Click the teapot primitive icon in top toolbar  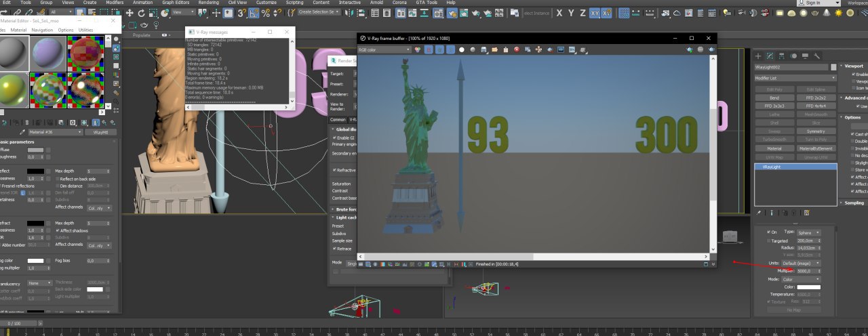point(814,13)
